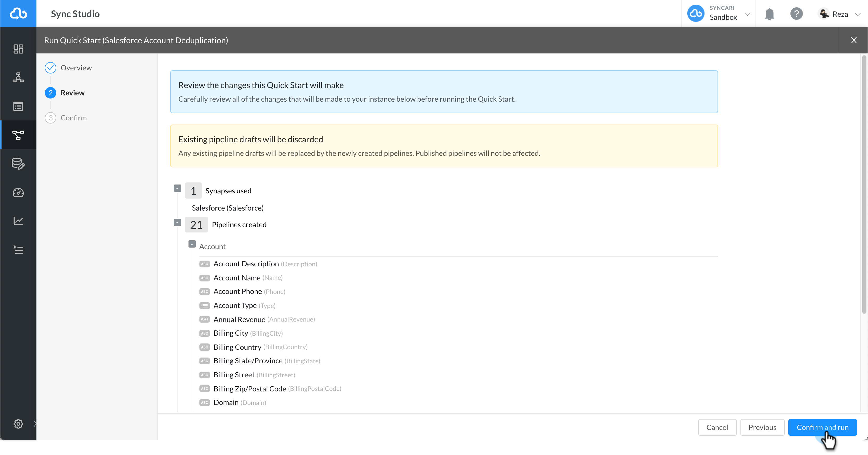Open the database edit icon in sidebar

pyautogui.click(x=18, y=164)
